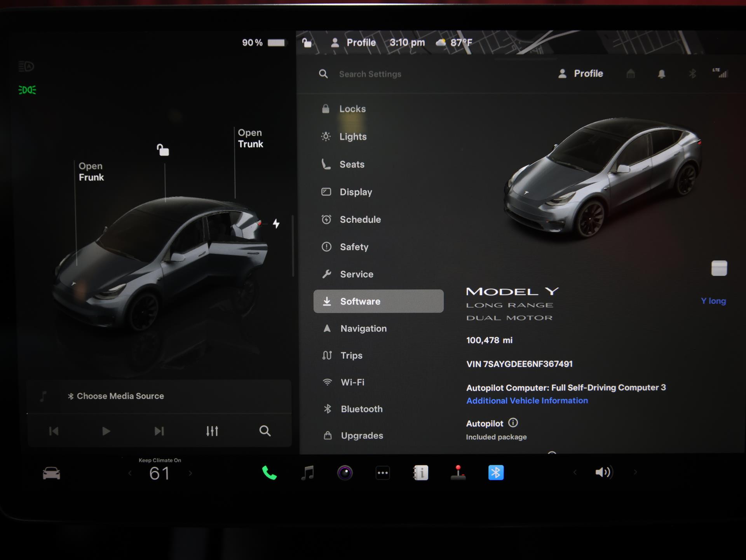The width and height of the screenshot is (746, 560).
Task: Tap the 'Y long' vehicle name link
Action: point(713,301)
